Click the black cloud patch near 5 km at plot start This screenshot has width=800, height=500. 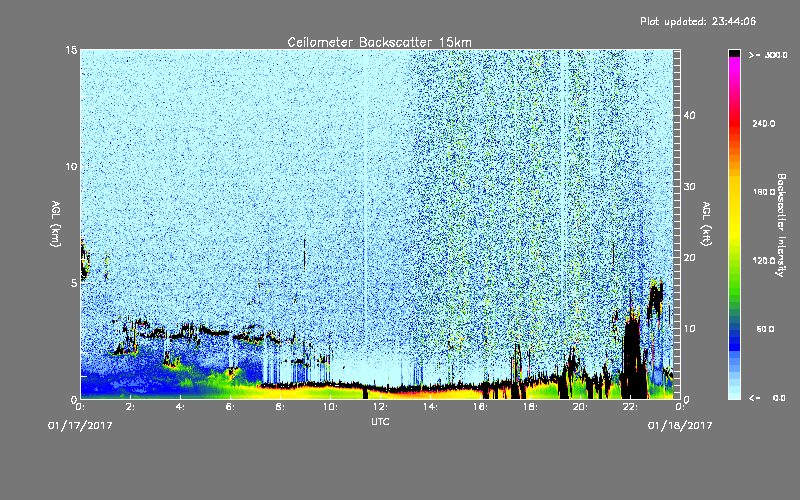tap(85, 260)
